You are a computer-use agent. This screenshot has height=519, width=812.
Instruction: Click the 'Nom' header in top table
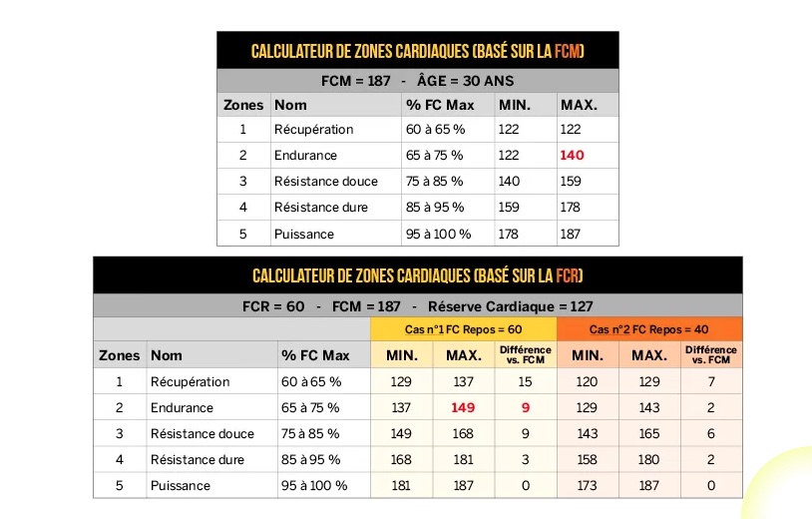290,105
